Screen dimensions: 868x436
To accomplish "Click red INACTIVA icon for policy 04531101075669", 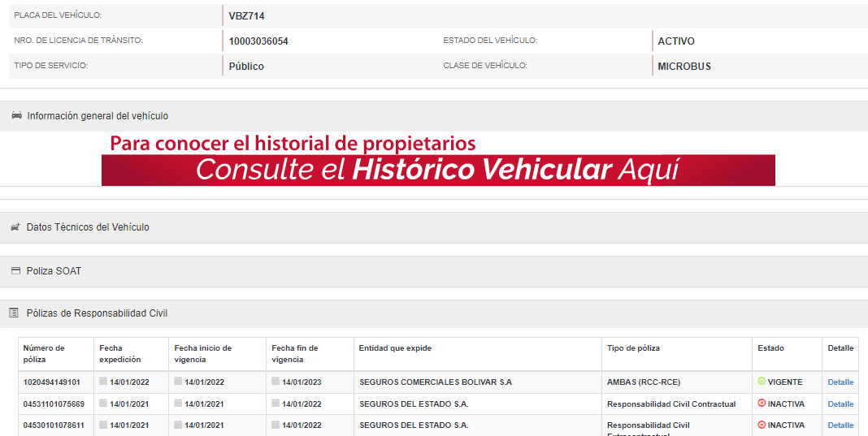I will (762, 404).
